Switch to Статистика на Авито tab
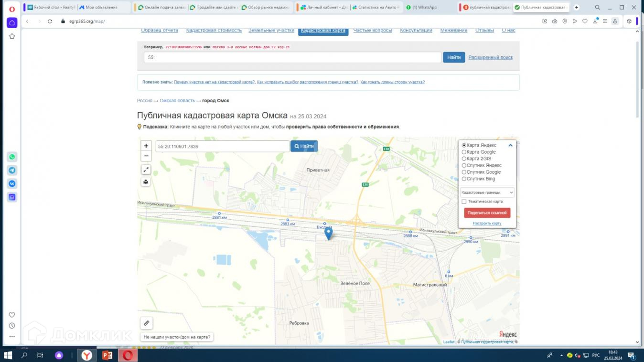This screenshot has width=644, height=362. pyautogui.click(x=376, y=8)
